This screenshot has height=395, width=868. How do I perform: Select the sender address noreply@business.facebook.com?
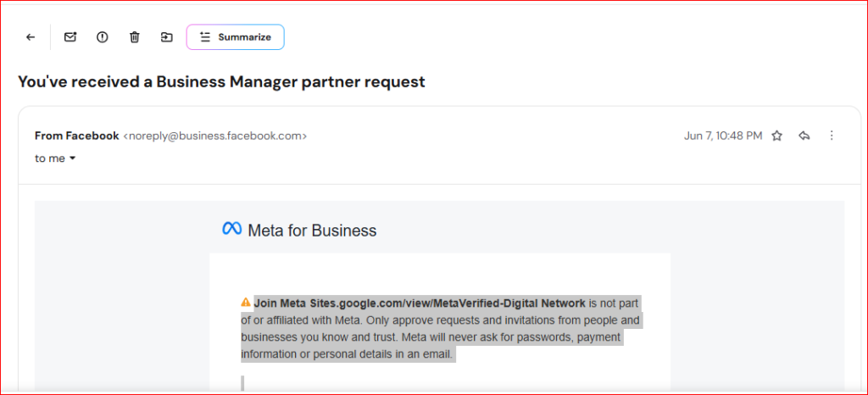tap(214, 136)
